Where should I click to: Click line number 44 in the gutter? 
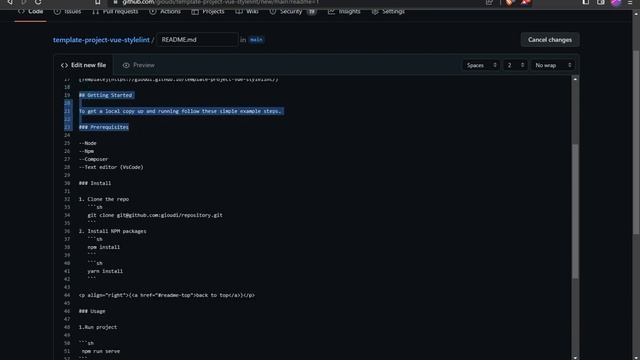click(67, 295)
